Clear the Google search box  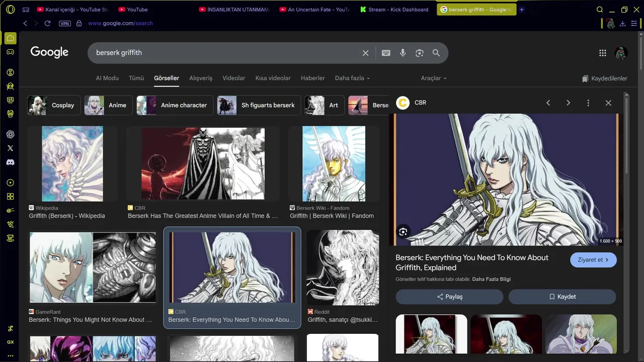coord(366,53)
